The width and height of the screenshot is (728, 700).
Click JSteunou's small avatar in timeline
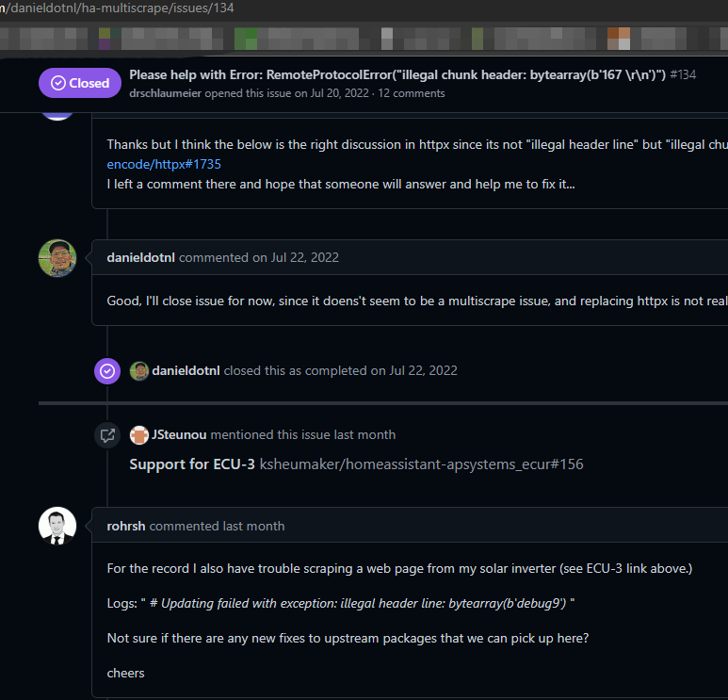click(139, 435)
